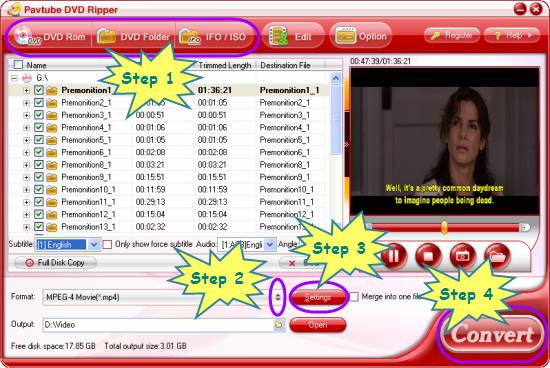Click folder icon of Premonition9_1
550x368 pixels.
tap(52, 177)
